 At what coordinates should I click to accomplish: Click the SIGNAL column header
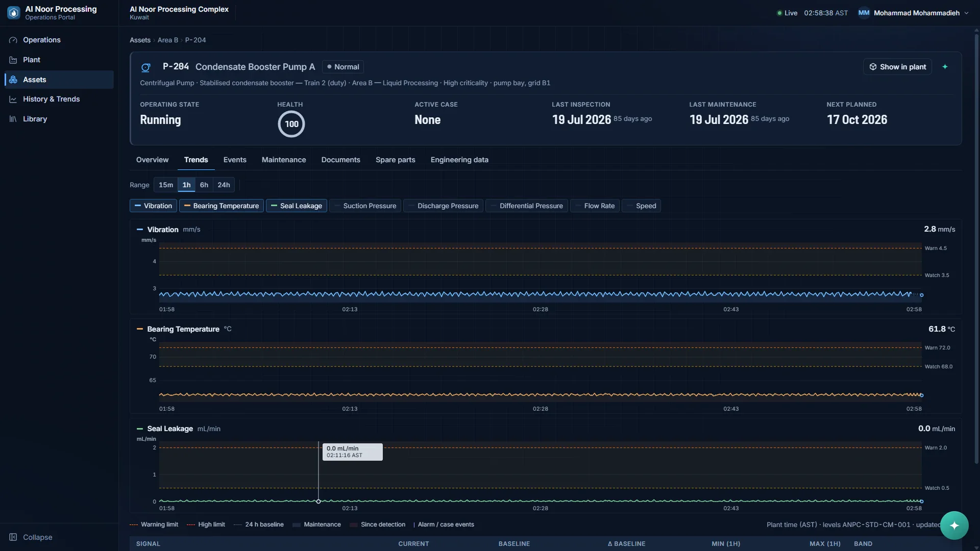[148, 544]
